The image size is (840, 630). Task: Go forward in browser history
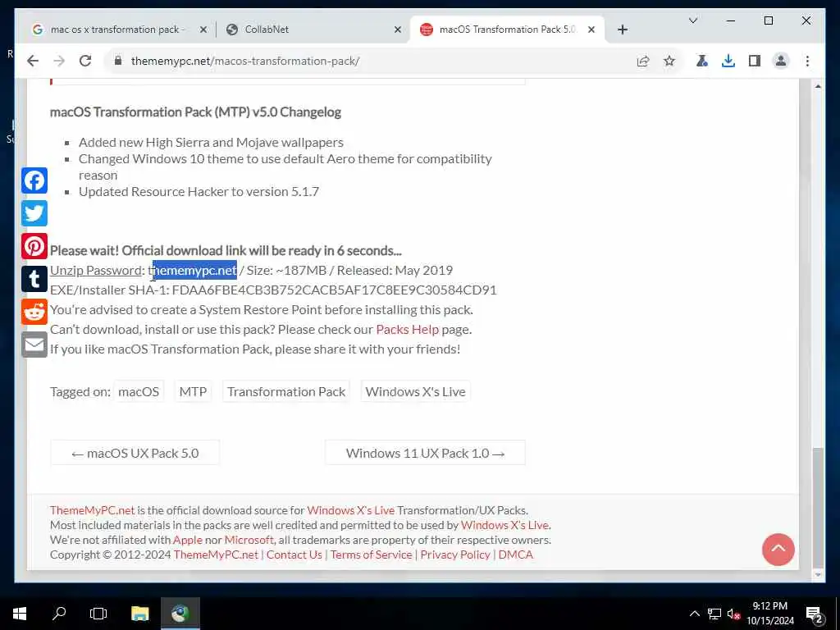59,61
